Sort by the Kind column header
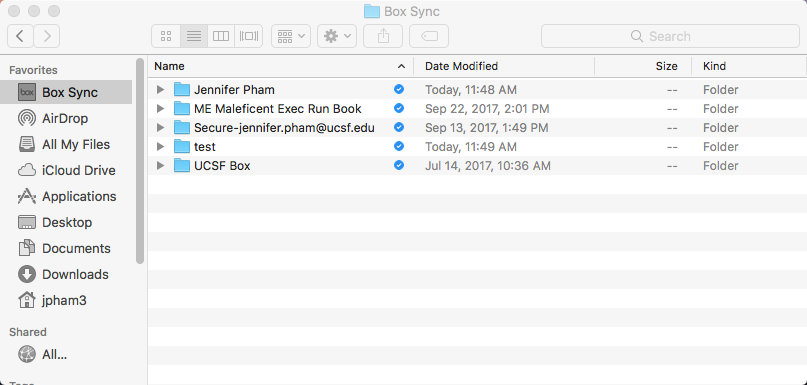This screenshot has width=807, height=385. [x=748, y=66]
